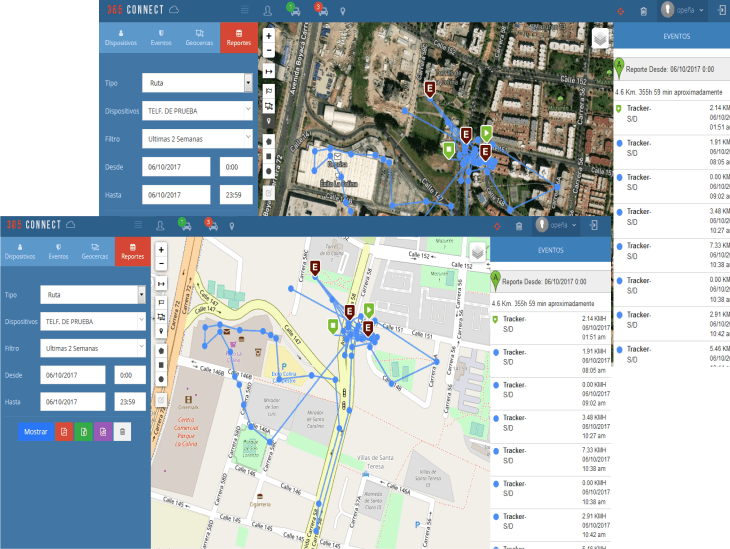
Task: Switch to Geocercas tab in street-map window
Action: point(95,253)
